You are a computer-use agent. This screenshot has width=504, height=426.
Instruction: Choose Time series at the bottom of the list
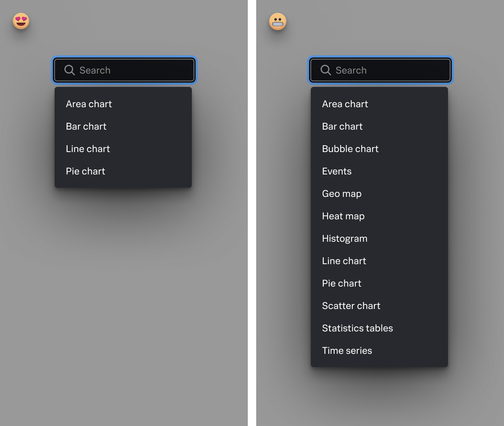pyautogui.click(x=347, y=350)
